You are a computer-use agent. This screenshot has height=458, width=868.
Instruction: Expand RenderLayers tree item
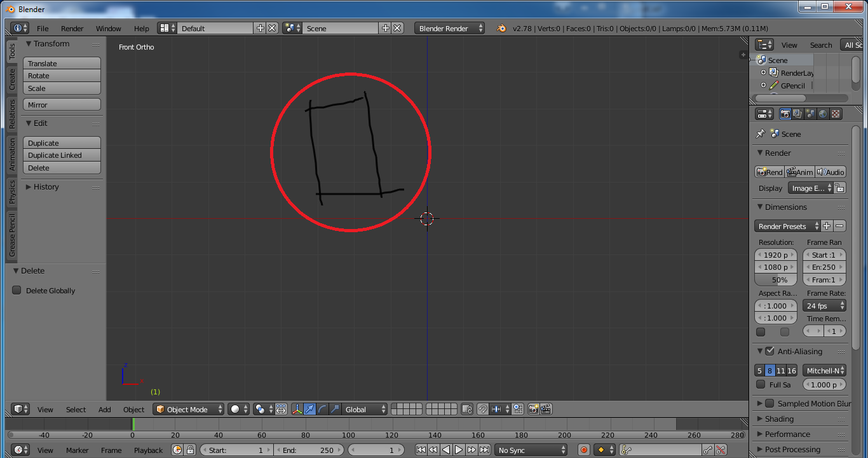pos(764,73)
